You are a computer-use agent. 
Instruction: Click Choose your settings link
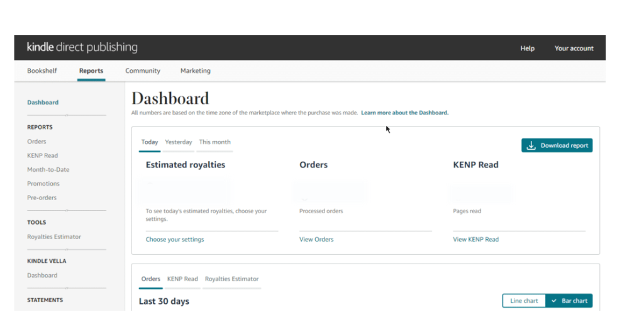175,239
